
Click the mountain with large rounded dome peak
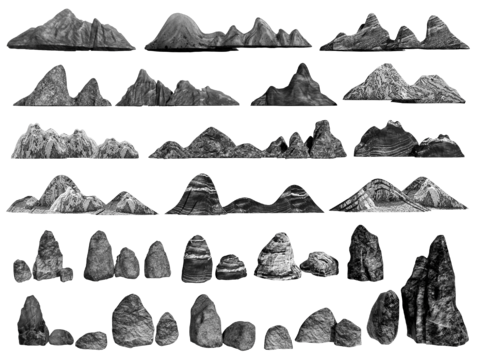tap(228, 32)
